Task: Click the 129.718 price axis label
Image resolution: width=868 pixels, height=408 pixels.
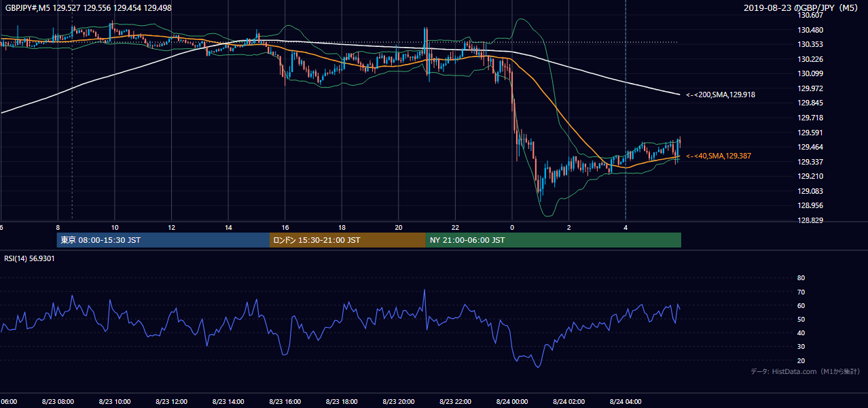Action: click(810, 118)
